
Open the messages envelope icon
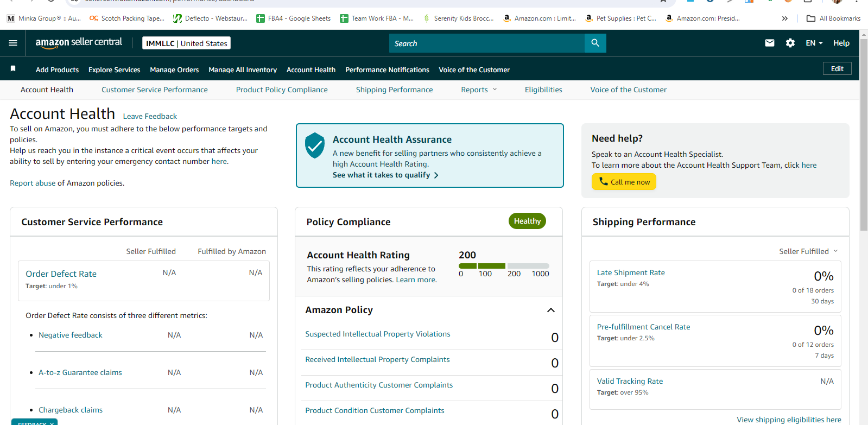pyautogui.click(x=770, y=43)
